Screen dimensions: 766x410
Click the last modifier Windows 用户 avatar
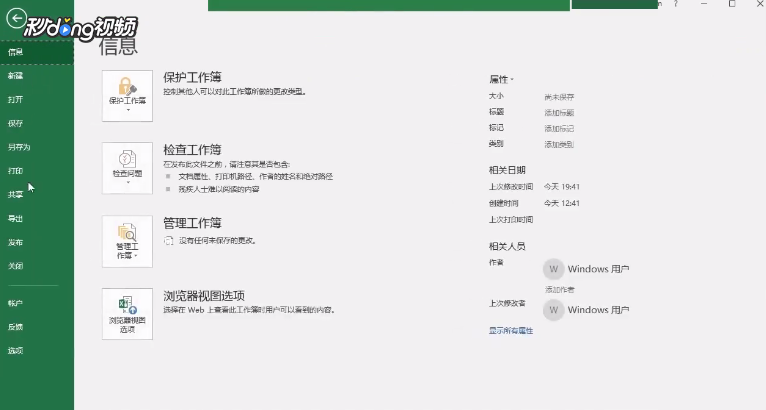point(553,310)
